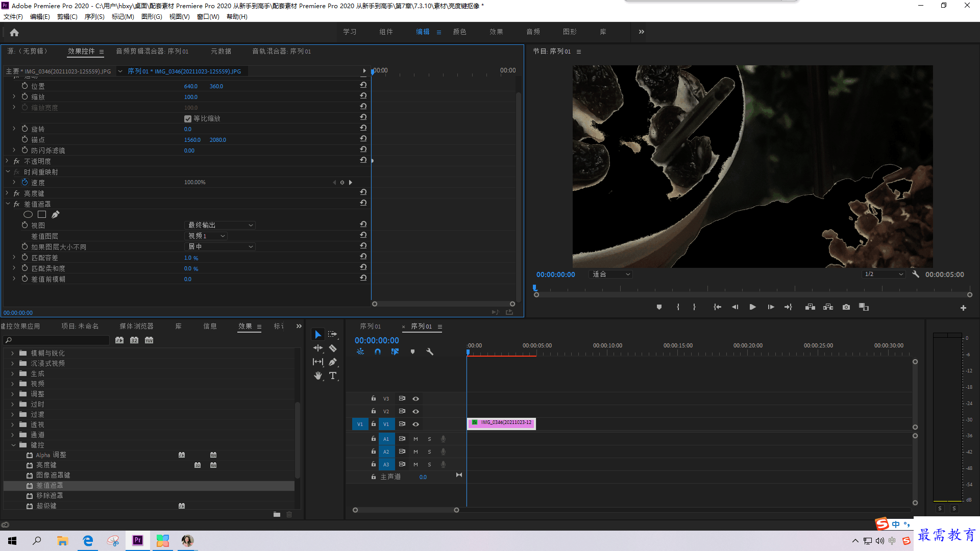The width and height of the screenshot is (980, 551).
Task: Click the Home icon
Action: point(14,32)
